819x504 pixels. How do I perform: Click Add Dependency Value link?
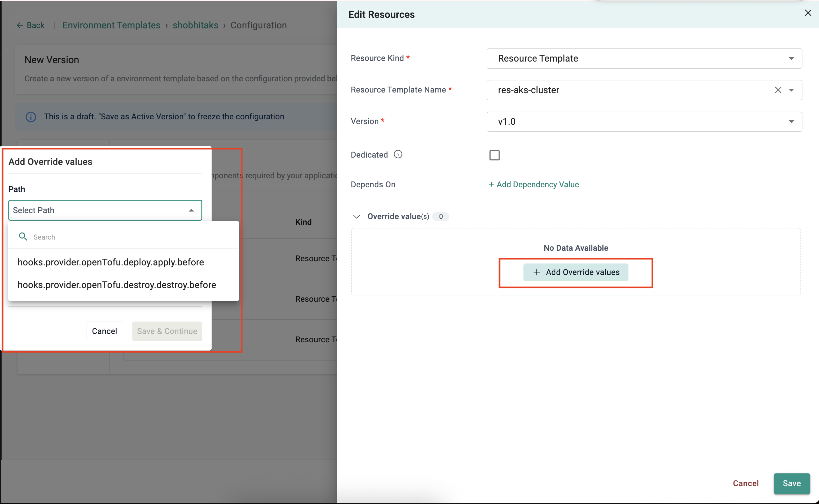tap(534, 184)
